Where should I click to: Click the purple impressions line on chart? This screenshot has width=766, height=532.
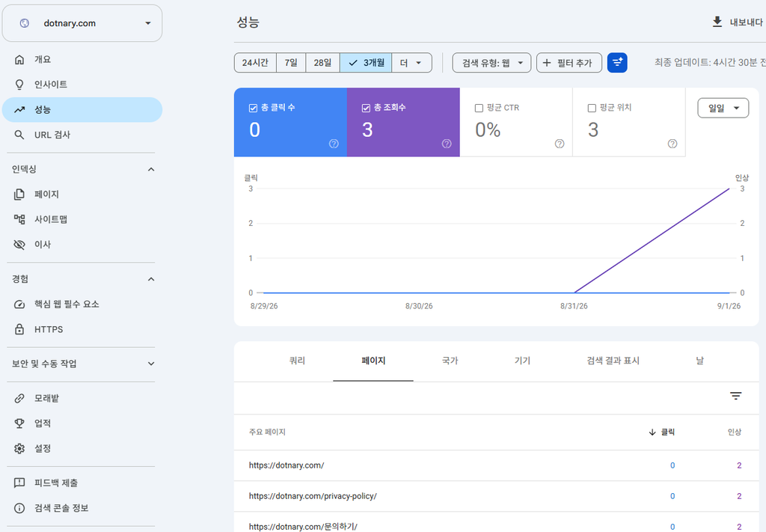[652, 240]
